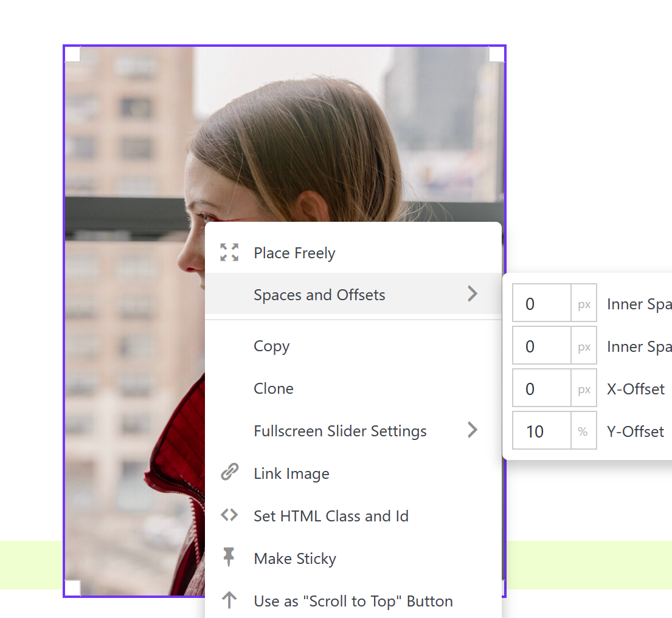Choose Clone from the context menu
Screen dimensions: 672x618
274,388
